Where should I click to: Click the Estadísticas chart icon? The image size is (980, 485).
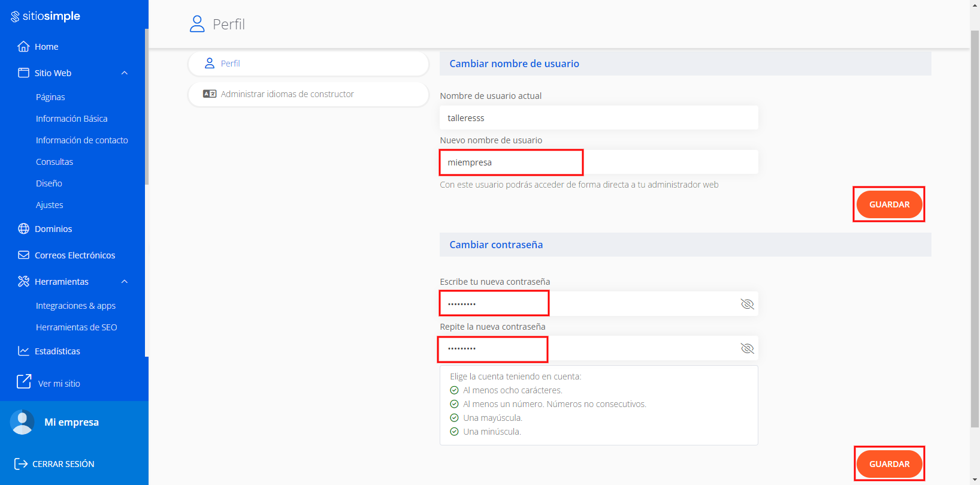click(23, 351)
